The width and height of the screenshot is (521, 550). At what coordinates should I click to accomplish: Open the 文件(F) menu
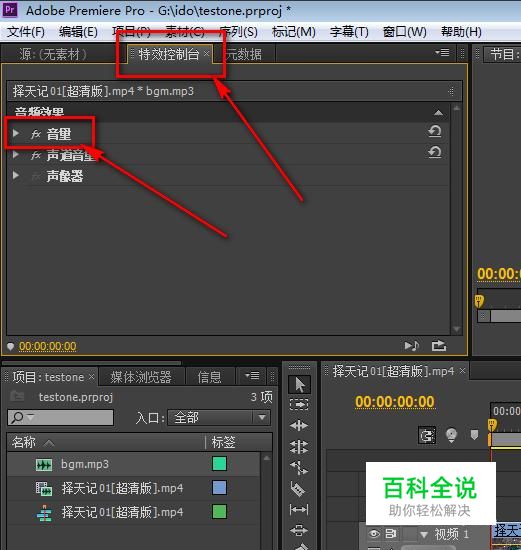(x=26, y=32)
